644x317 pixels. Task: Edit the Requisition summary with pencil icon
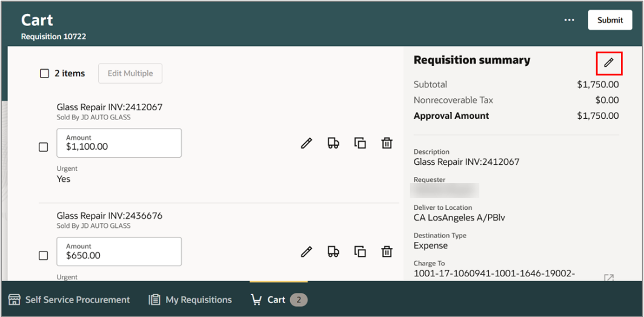609,63
